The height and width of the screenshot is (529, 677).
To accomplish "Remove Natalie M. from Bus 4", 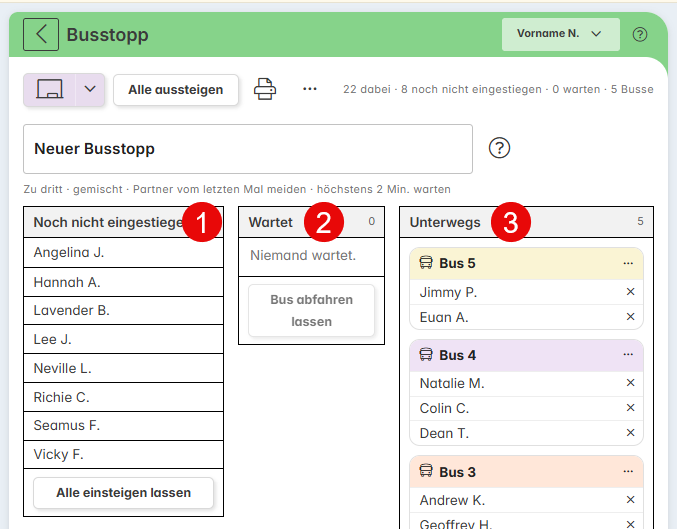I will click(x=630, y=383).
